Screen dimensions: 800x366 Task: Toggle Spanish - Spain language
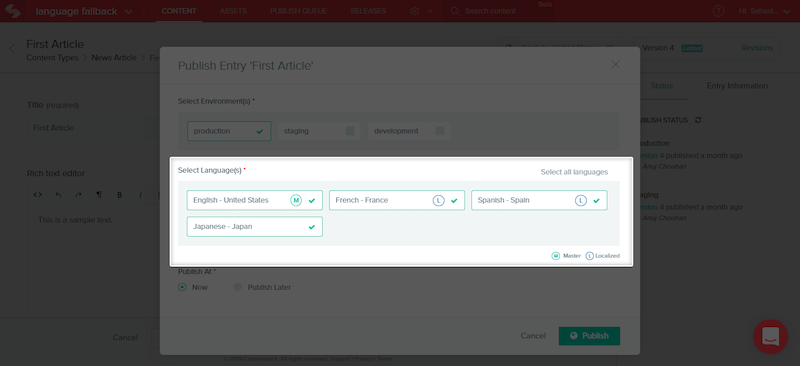[539, 200]
